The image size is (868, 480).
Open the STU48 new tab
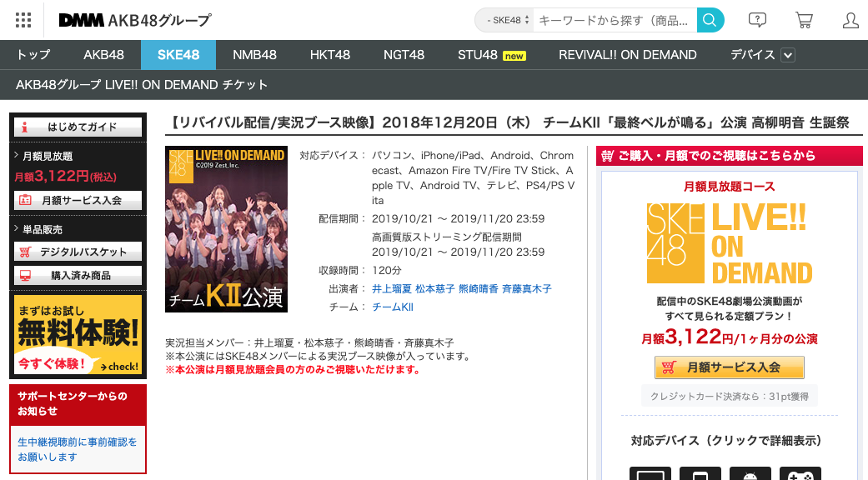492,55
